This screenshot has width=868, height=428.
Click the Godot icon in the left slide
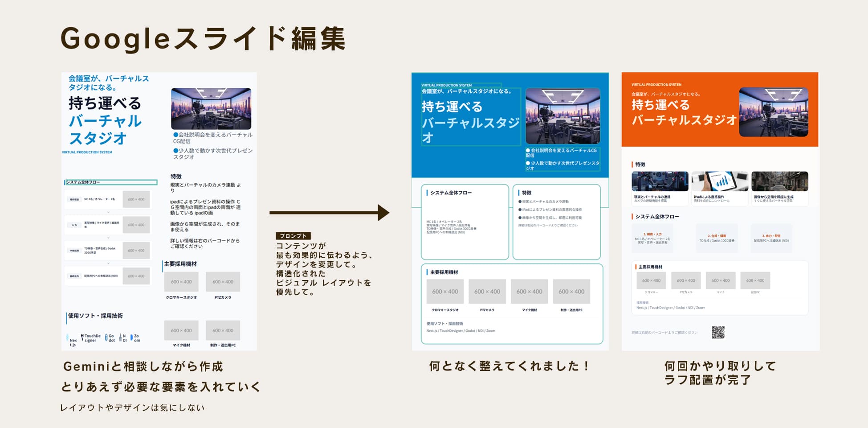(106, 337)
